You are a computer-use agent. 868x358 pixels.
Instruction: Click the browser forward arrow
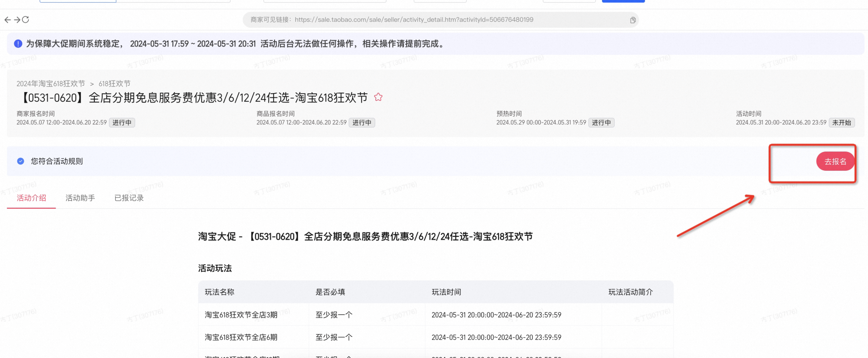(x=17, y=20)
